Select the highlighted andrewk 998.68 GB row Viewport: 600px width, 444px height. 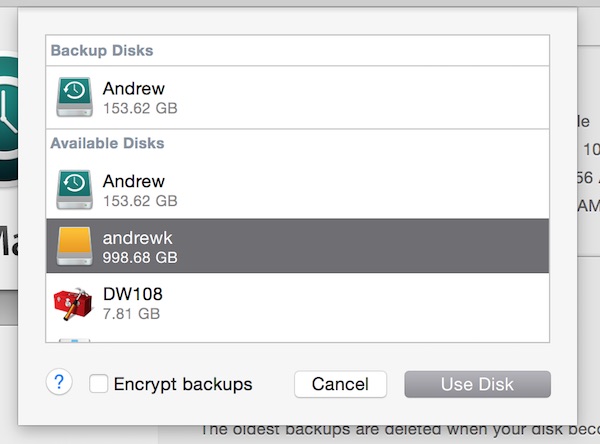click(x=300, y=246)
